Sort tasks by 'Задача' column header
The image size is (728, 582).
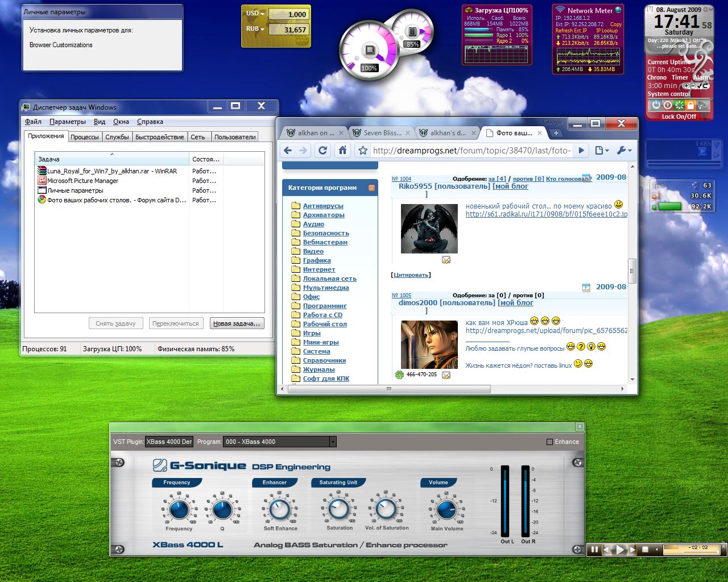pos(112,159)
